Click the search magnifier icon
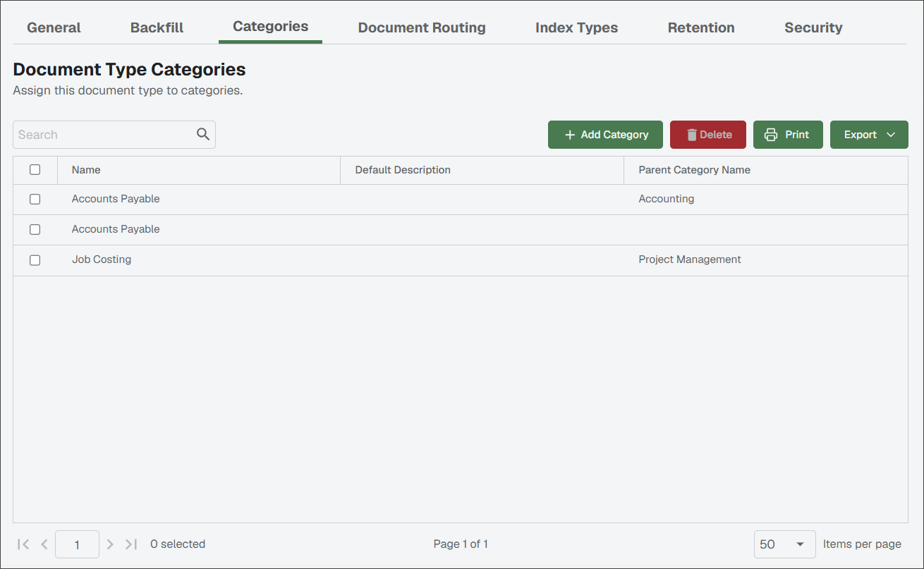This screenshot has width=924, height=569. (203, 134)
